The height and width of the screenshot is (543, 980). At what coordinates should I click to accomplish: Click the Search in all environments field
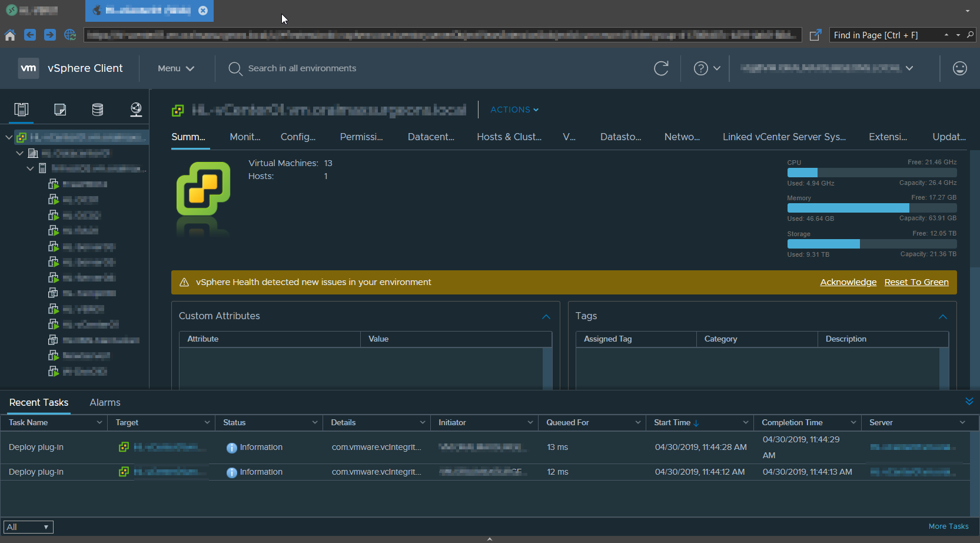click(302, 68)
